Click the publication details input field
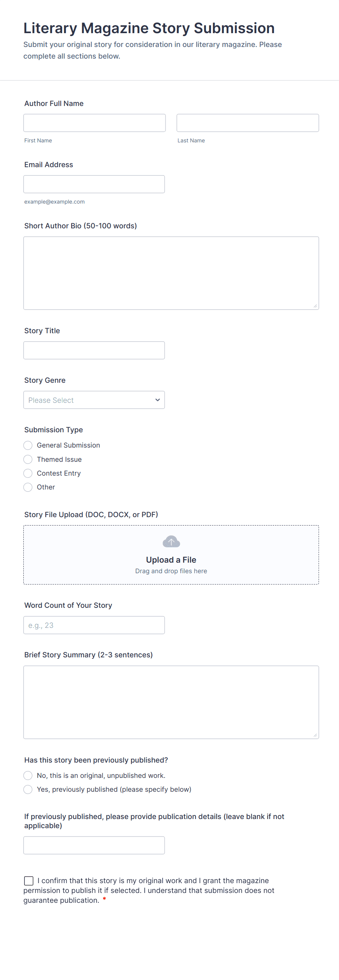This screenshot has width=339, height=980. (94, 845)
